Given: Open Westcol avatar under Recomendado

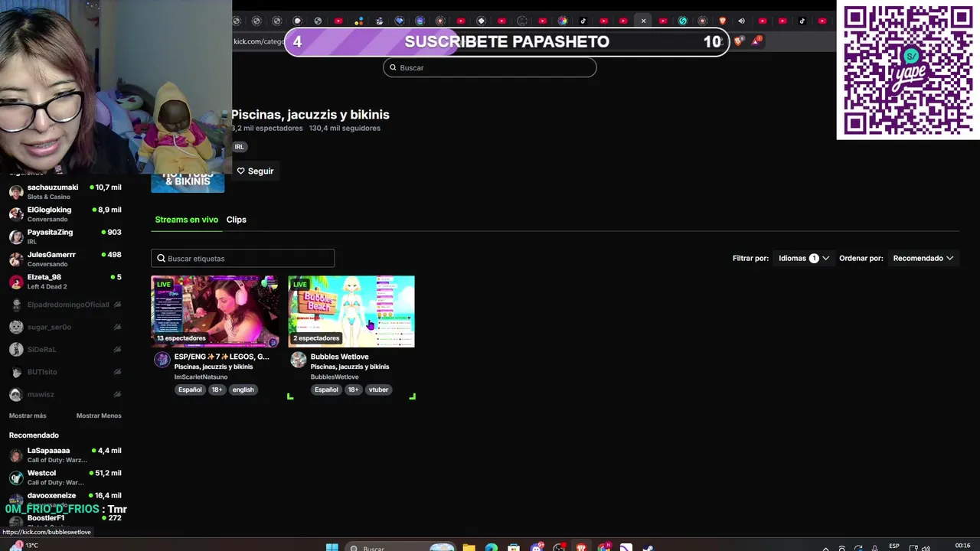Looking at the screenshot, I should point(16,478).
